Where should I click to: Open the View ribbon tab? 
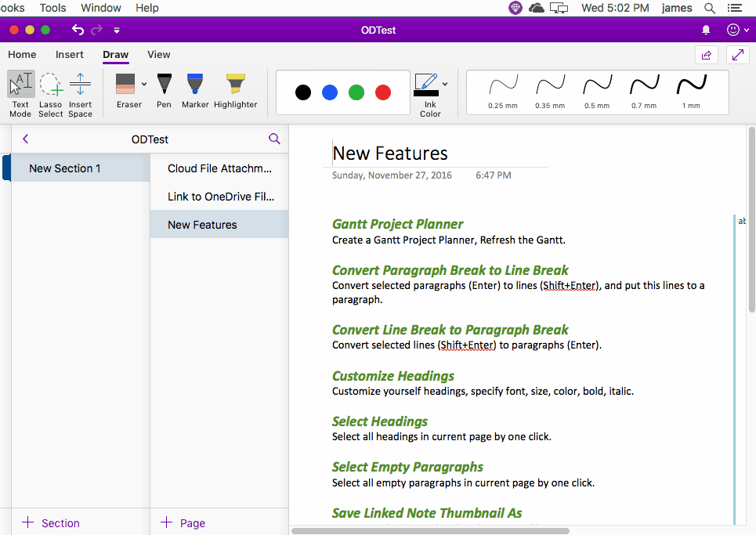tap(159, 54)
